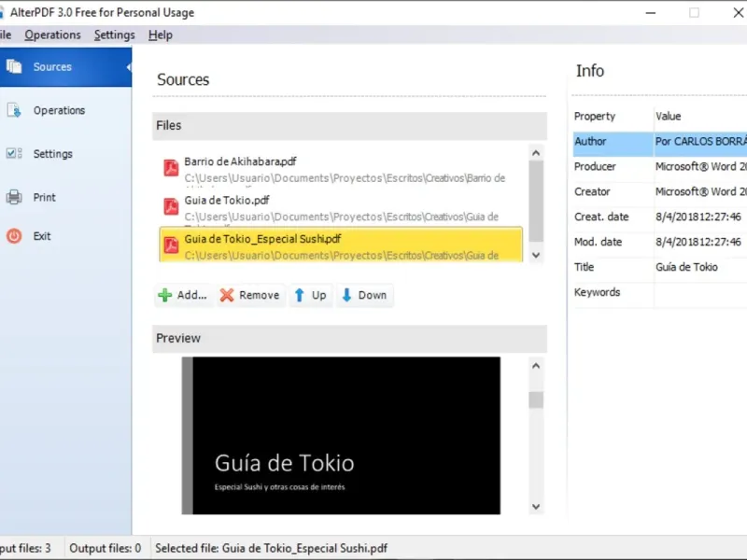Click the Add... button
This screenshot has width=747, height=560.
point(183,295)
